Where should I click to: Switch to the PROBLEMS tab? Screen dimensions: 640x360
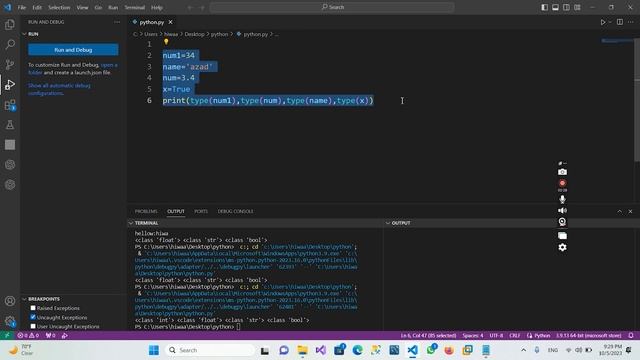(146, 211)
